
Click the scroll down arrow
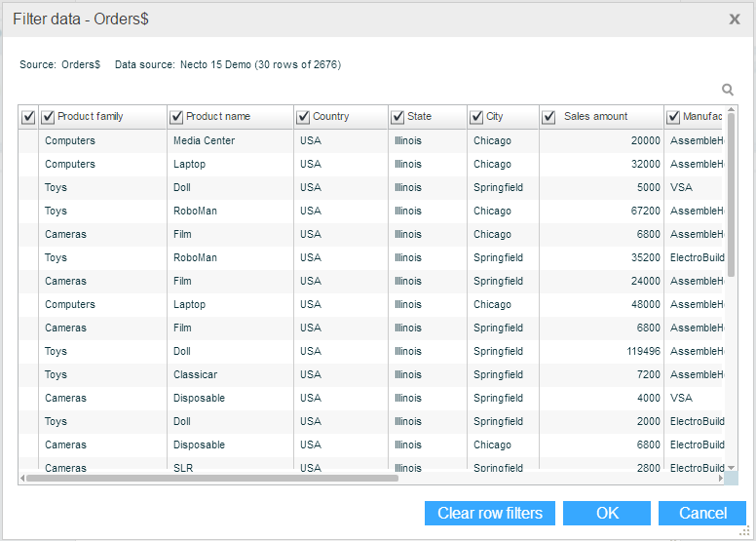[731, 468]
